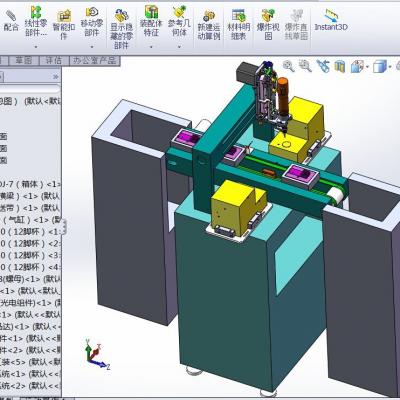400x400 pixels.
Task: Select the previous view icon in viewport toolbar
Action: tap(322, 66)
